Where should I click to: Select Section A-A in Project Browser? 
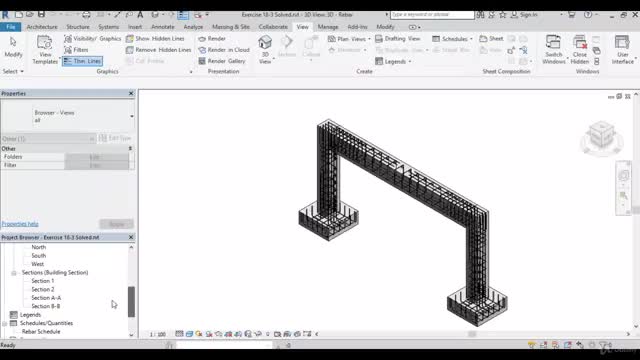[x=46, y=298]
